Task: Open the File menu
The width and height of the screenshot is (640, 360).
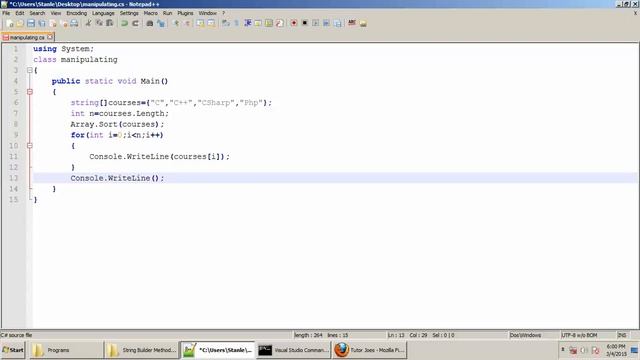Action: tap(6, 13)
